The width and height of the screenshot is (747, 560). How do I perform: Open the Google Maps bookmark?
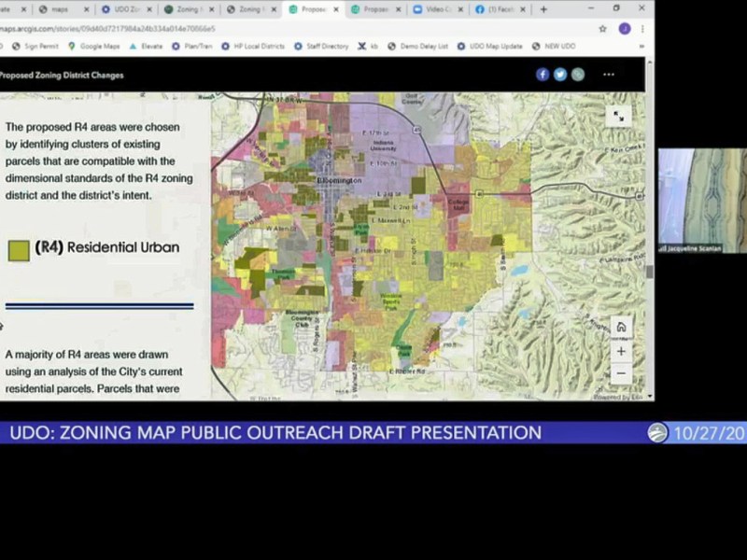[93, 46]
